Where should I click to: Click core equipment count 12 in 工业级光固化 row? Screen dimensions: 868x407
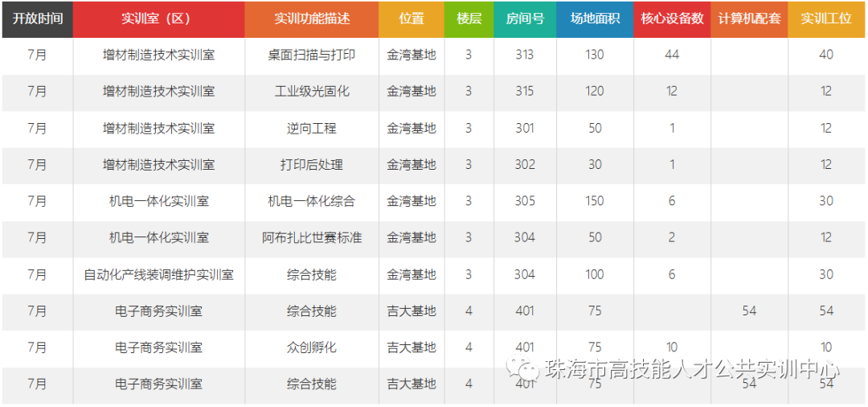tap(671, 92)
